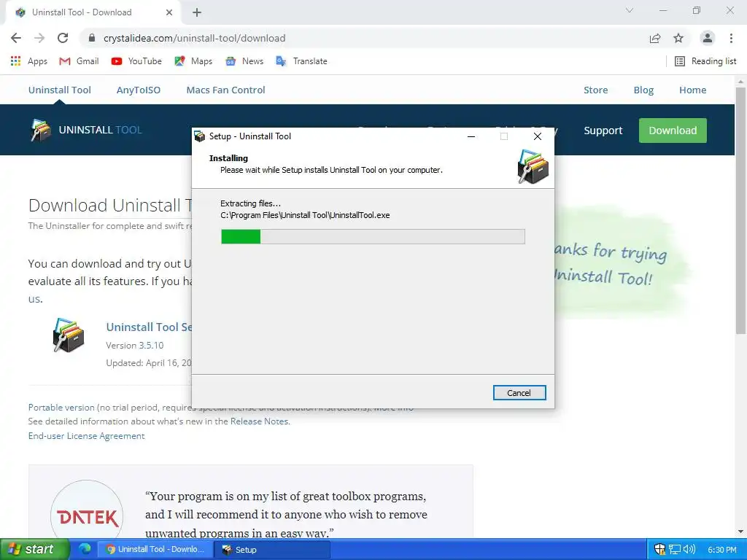Click the share page icon in address bar
The image size is (747, 560).
[x=655, y=38]
